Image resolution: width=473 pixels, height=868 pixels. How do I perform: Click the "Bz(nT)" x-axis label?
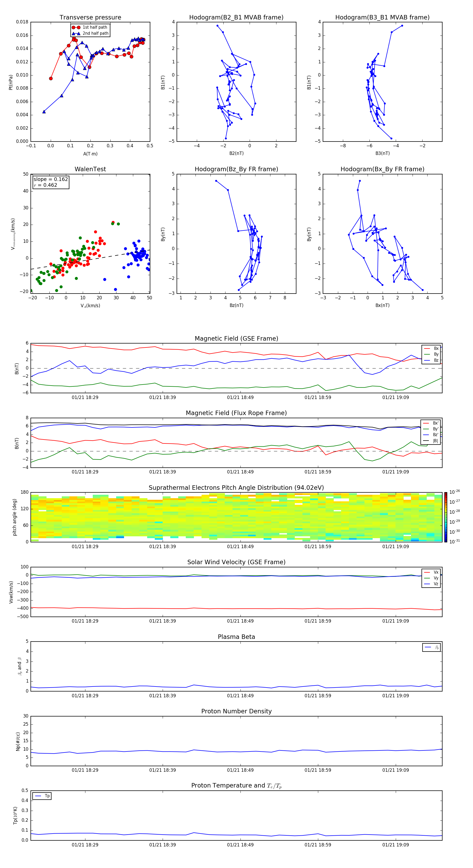pos(236,305)
